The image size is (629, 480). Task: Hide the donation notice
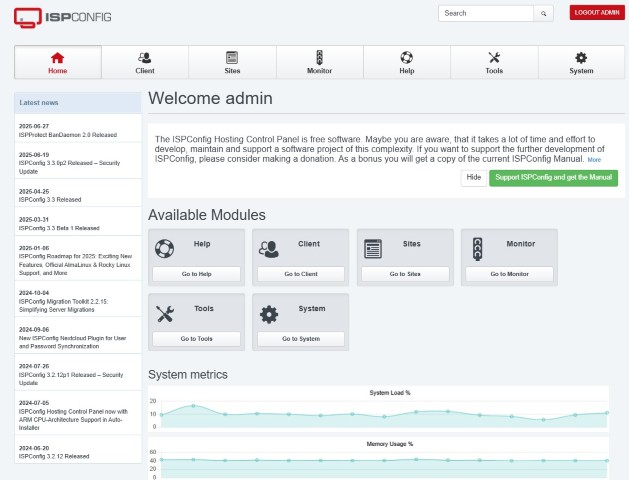click(473, 177)
